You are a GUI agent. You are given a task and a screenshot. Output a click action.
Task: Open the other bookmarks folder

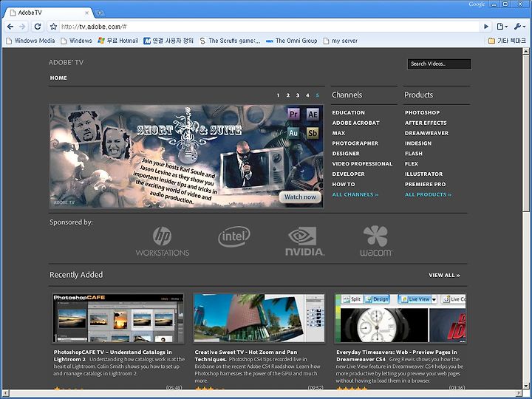pos(507,41)
